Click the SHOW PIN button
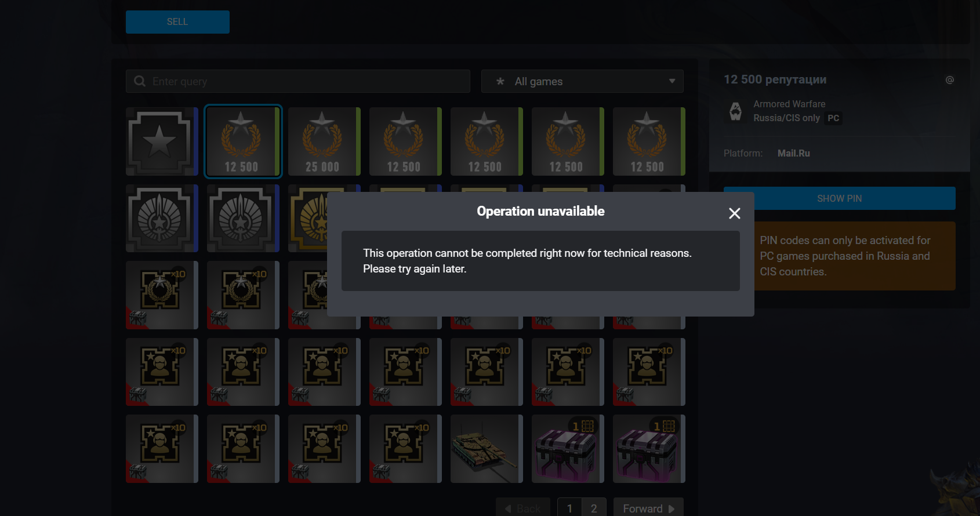980x516 pixels. (839, 198)
